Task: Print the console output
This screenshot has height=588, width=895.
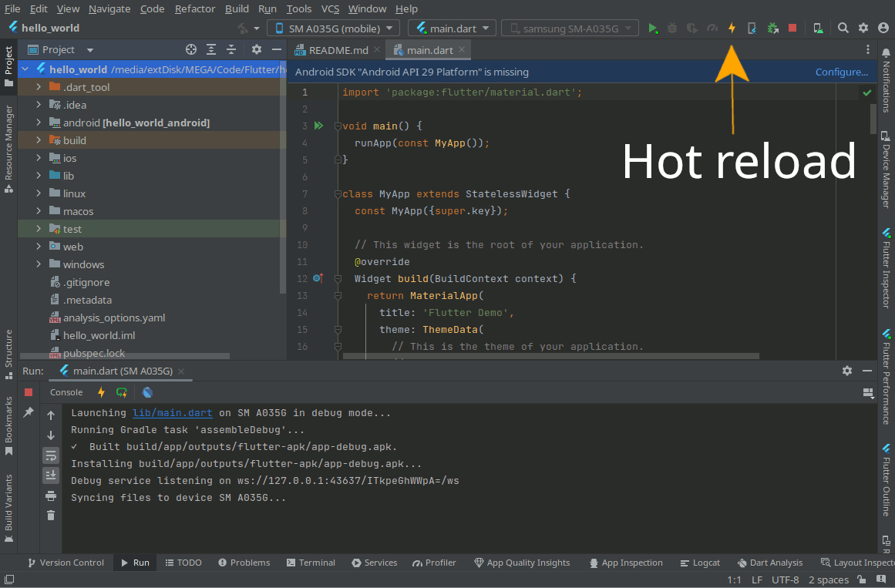Action: [x=51, y=496]
